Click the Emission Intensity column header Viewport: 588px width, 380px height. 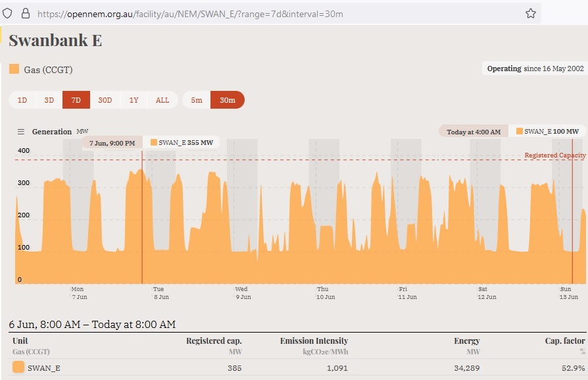point(314,341)
